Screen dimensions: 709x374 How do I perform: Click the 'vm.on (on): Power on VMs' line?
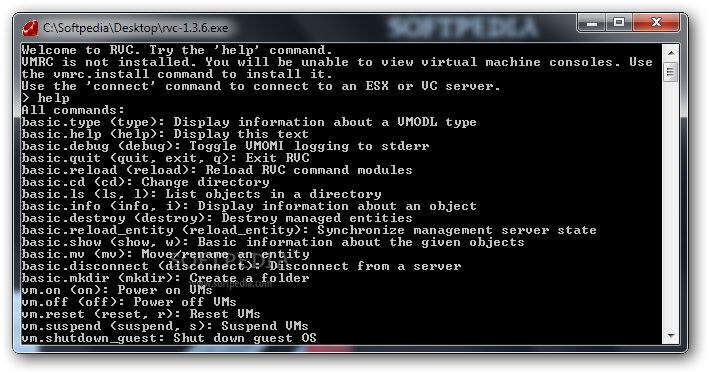click(117, 290)
